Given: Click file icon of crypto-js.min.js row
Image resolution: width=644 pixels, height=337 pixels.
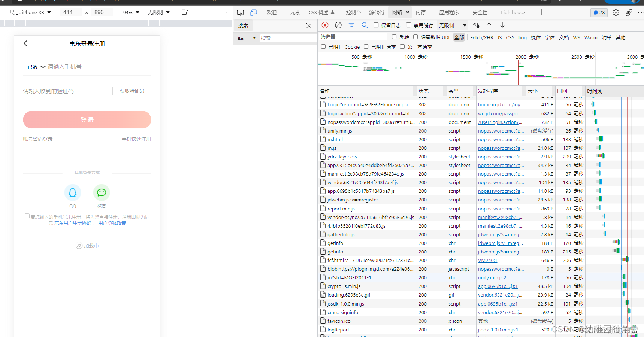Looking at the screenshot, I should 323,286.
